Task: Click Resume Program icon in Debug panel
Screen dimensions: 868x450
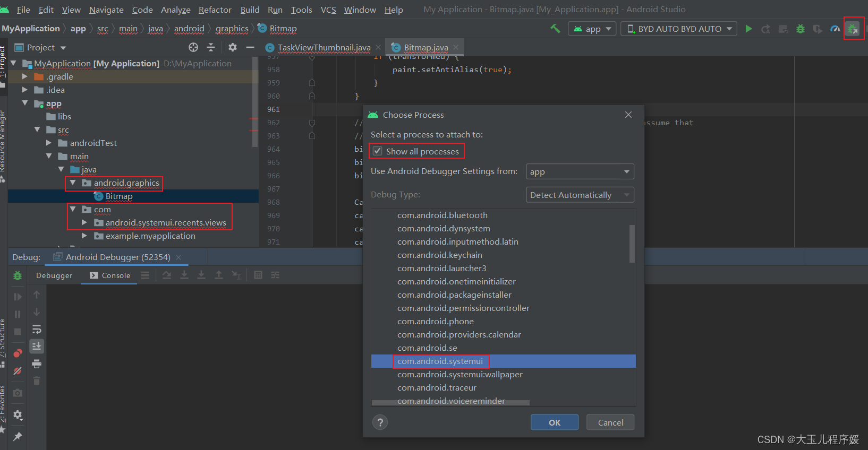Action: tap(18, 297)
